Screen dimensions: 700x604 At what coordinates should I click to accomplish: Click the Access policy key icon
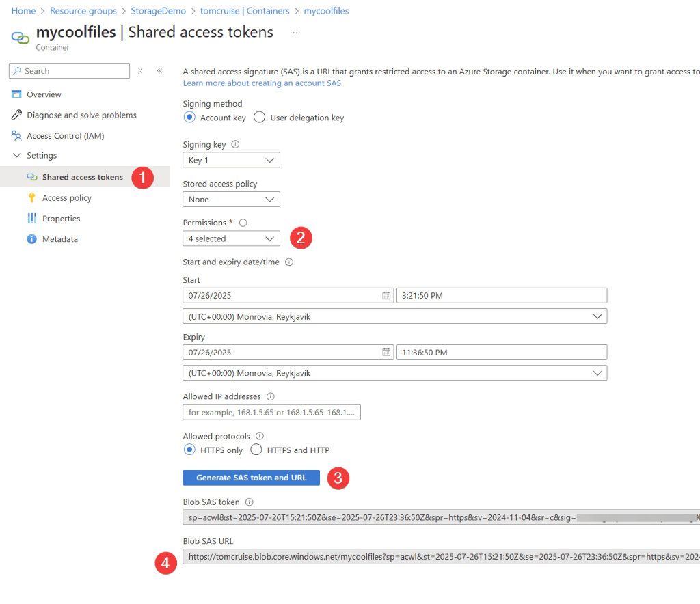click(31, 197)
